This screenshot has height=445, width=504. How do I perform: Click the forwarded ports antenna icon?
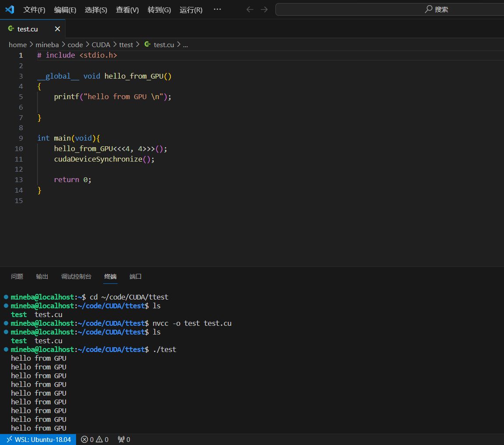(121, 440)
